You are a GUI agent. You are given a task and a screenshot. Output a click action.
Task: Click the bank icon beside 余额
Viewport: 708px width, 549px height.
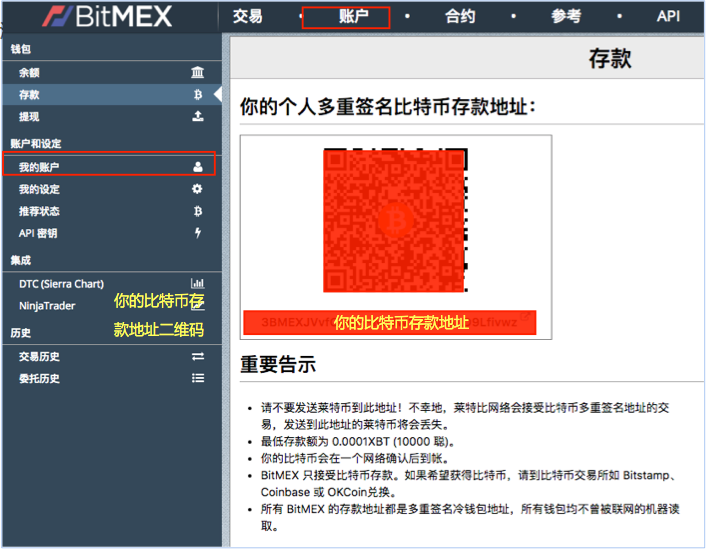tap(197, 72)
